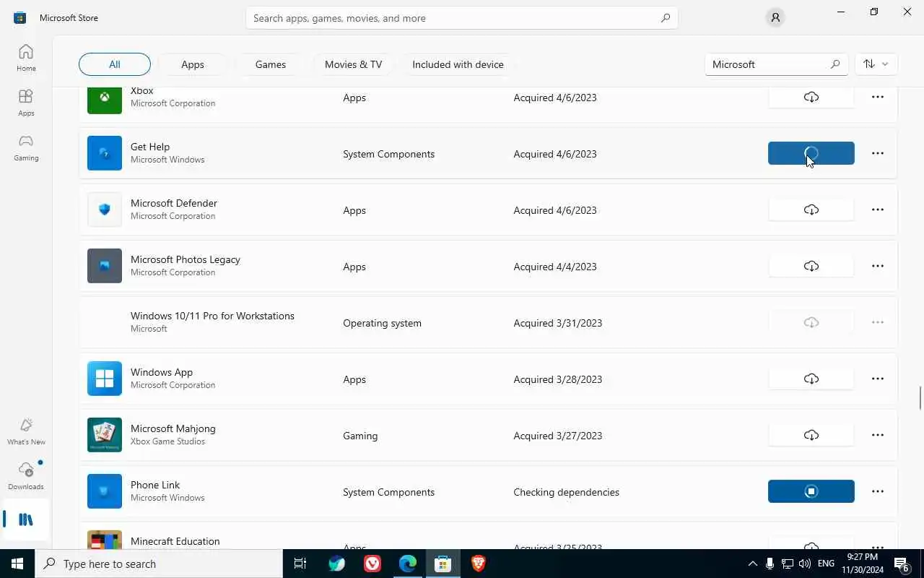Stop the Phone Link installation

811,491
